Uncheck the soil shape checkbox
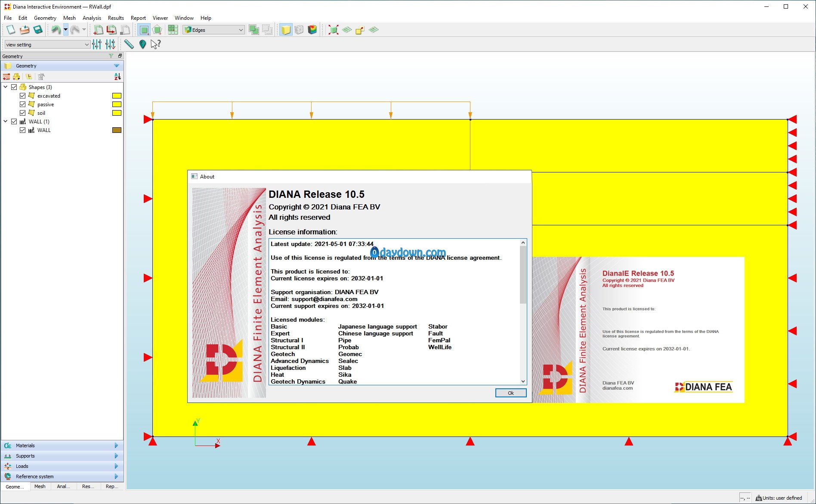This screenshot has height=504, width=816. [23, 113]
